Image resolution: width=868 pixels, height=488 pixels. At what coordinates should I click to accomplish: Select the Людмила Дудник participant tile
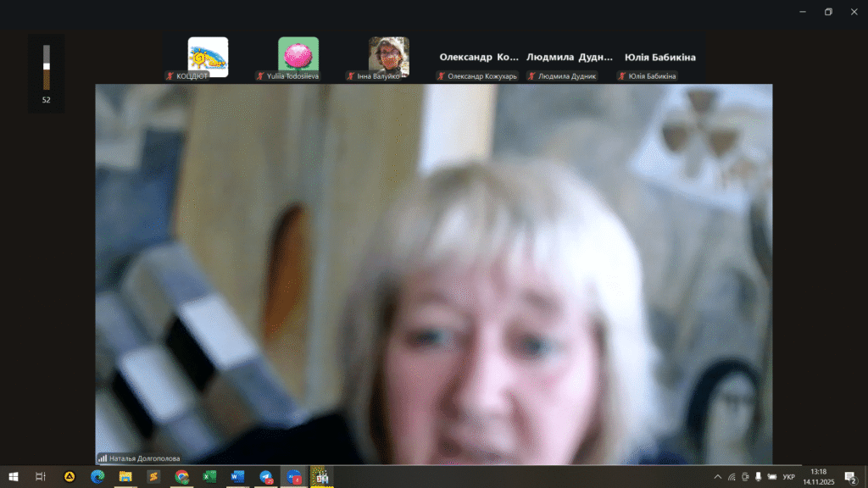[x=569, y=58]
